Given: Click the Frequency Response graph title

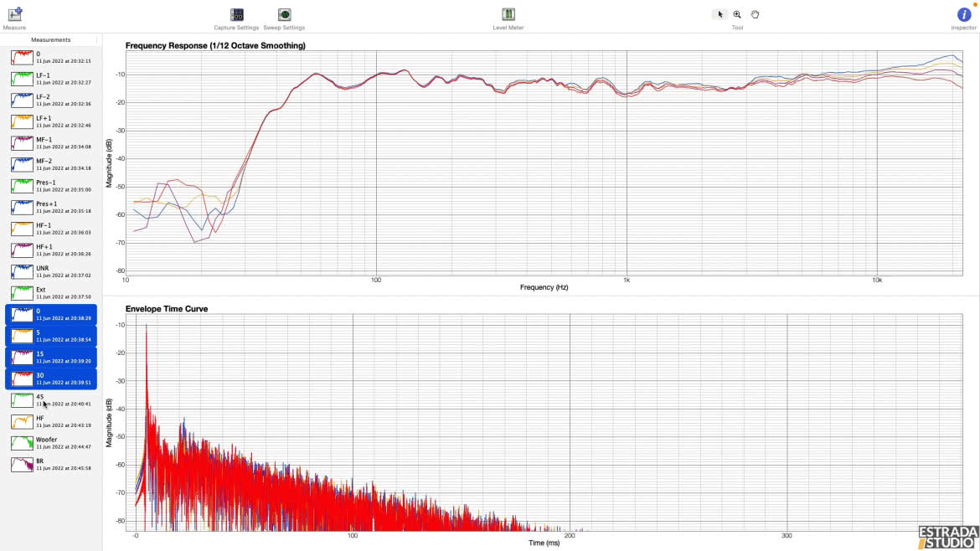Looking at the screenshot, I should [x=215, y=45].
